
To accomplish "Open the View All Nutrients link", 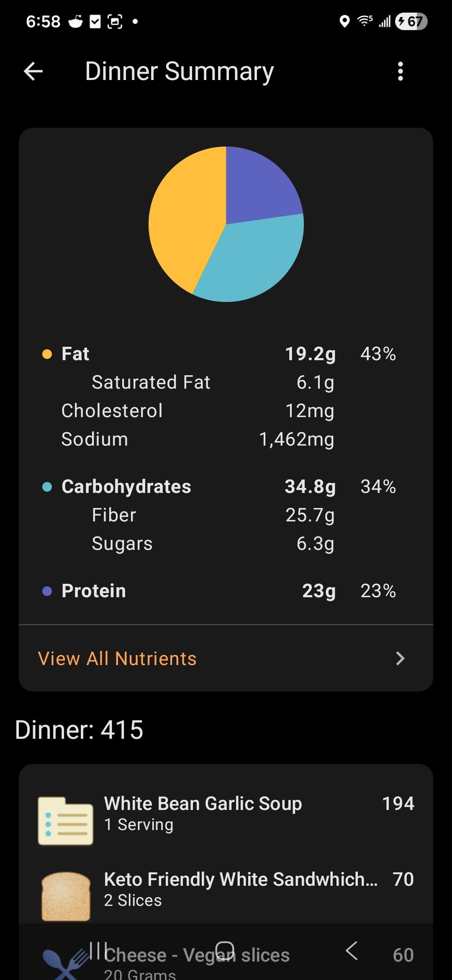I will [x=117, y=658].
